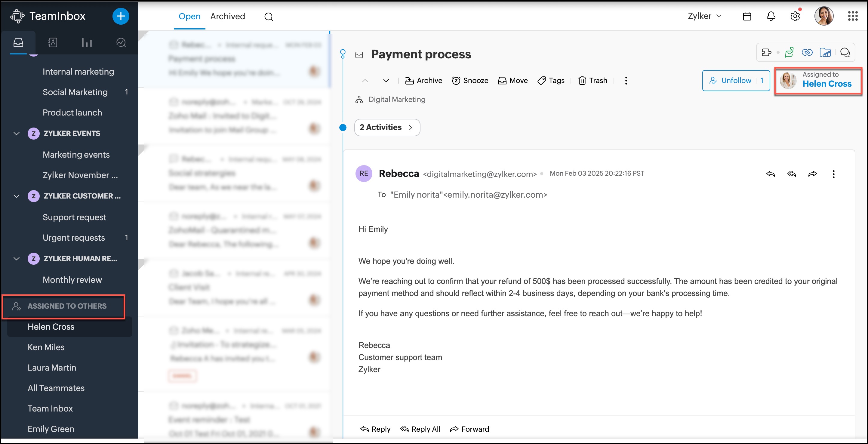868x444 pixels.
Task: Click the Snooze toolbar button
Action: pyautogui.click(x=470, y=81)
